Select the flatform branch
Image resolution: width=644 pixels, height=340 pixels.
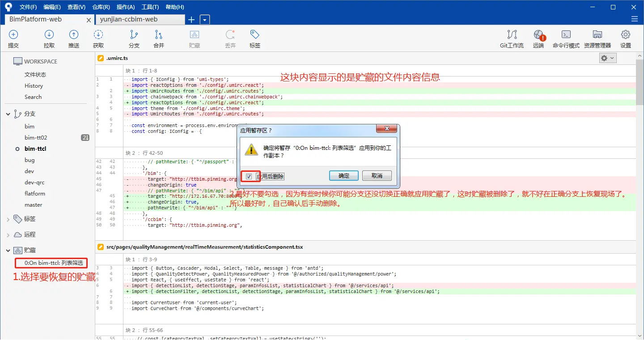click(x=35, y=194)
